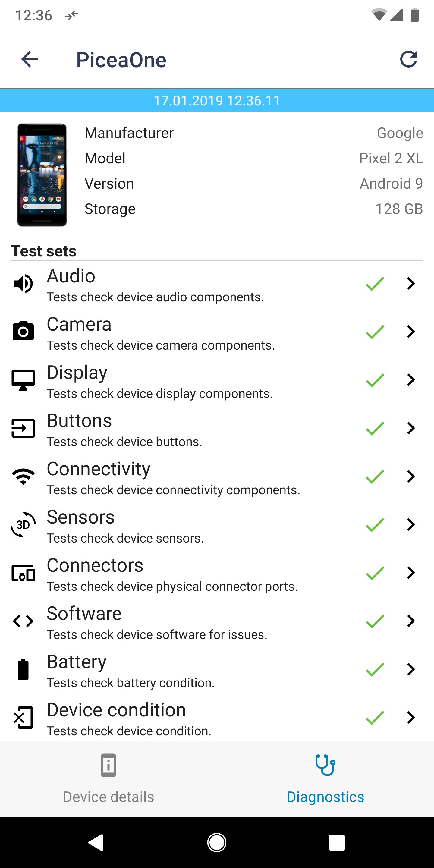The height and width of the screenshot is (868, 434).
Task: Tap the date banner 17.01.2019
Action: pos(217,100)
